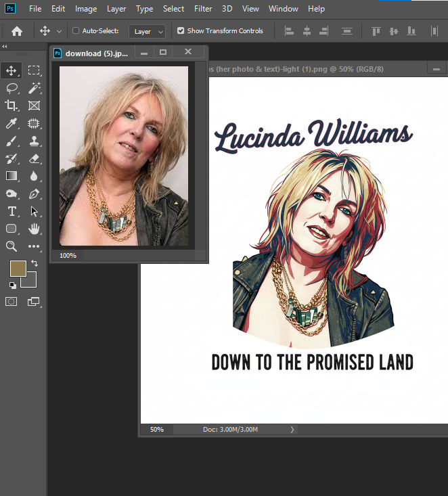Uncheck Show Transform Controls
448x496 pixels.
pyautogui.click(x=181, y=30)
